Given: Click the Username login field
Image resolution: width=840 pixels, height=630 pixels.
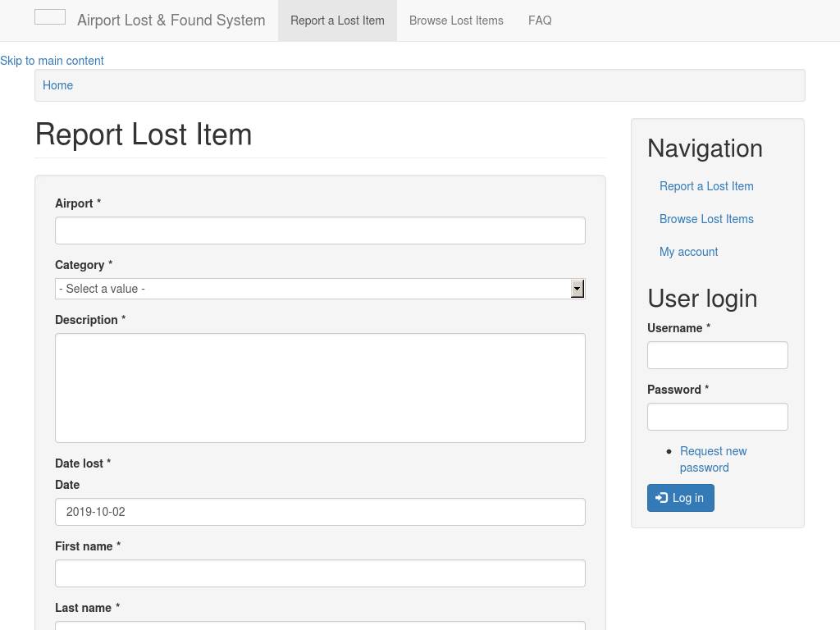Looking at the screenshot, I should [717, 355].
